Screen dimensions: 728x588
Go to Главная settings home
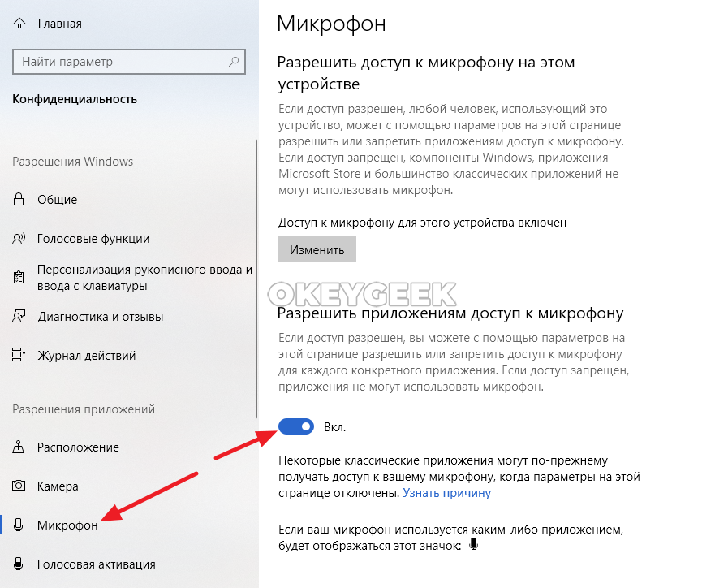[59, 24]
